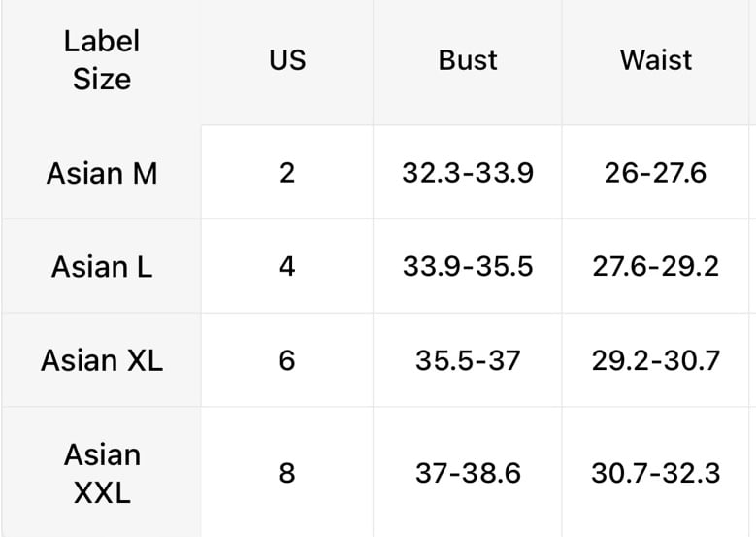Select the Waist column header
Viewport: 756px width, 537px height.
tap(656, 60)
